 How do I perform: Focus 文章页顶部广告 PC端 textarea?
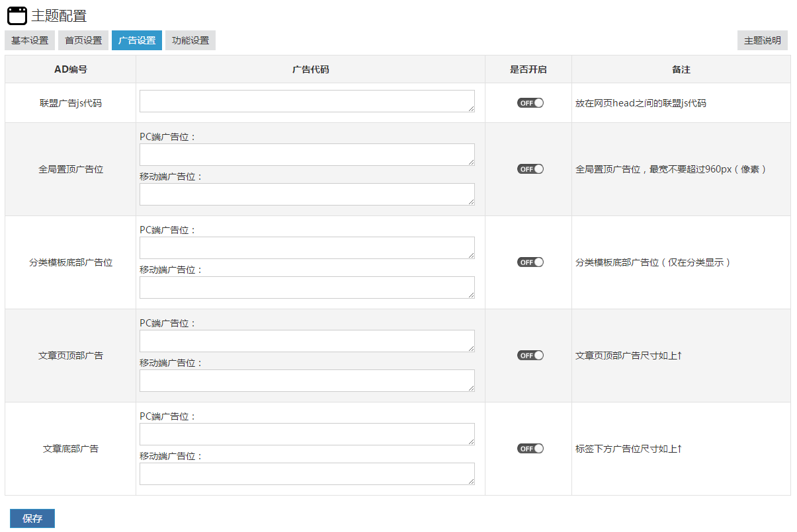pyautogui.click(x=307, y=341)
